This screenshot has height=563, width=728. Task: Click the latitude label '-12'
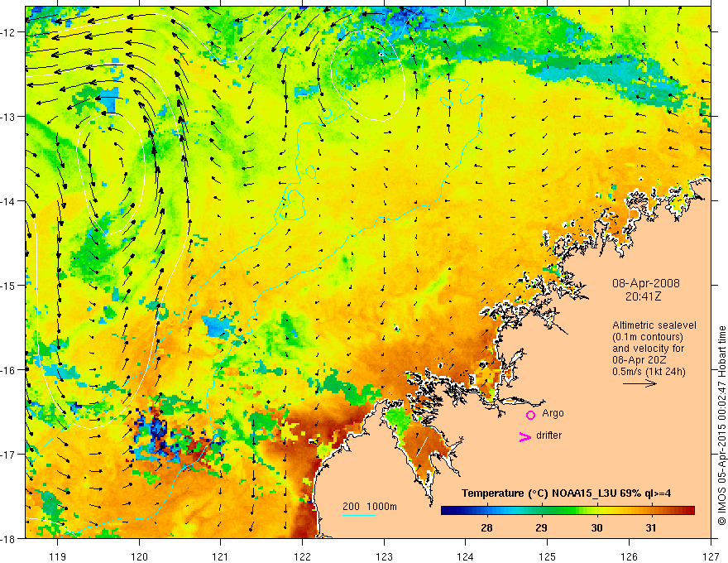click(x=9, y=32)
